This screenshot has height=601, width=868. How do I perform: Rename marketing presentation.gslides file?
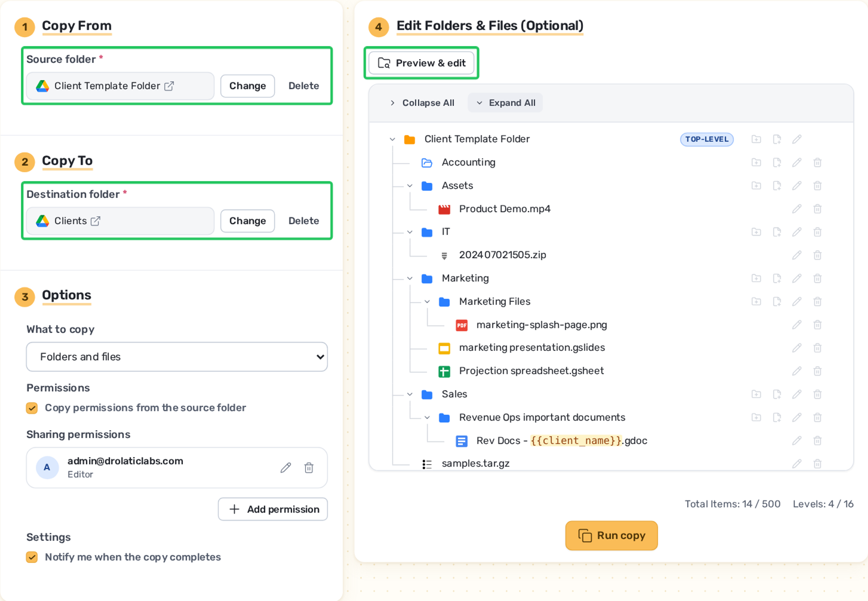tap(797, 348)
